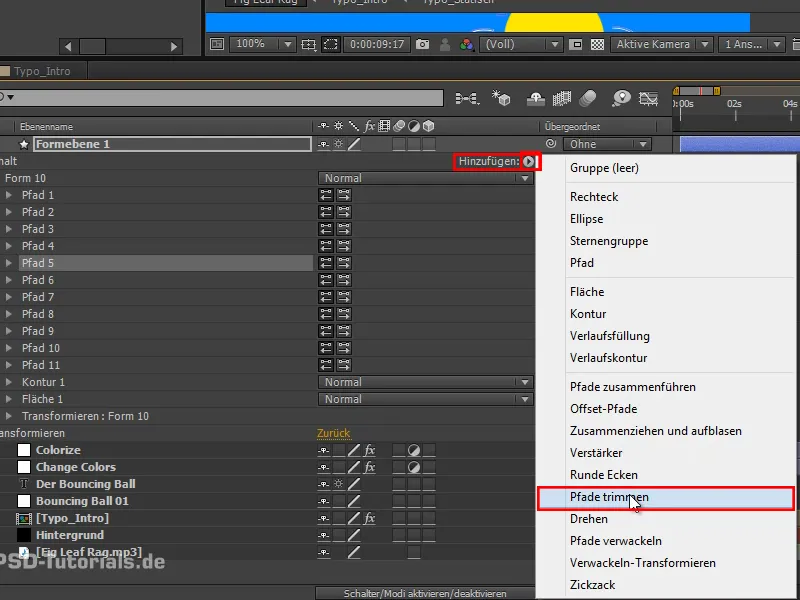This screenshot has width=800, height=600.
Task: Click the quality switch of Hintergrund layer
Action: (x=354, y=535)
